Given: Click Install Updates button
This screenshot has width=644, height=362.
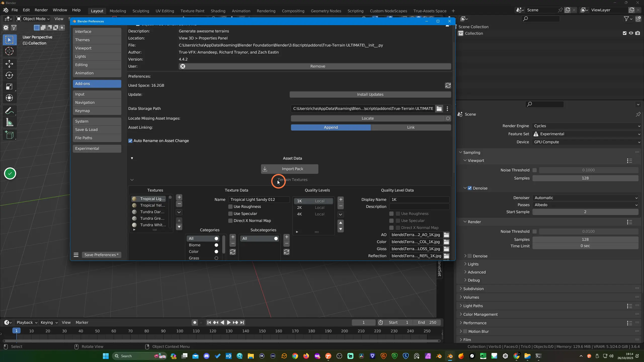Looking at the screenshot, I should click(370, 95).
